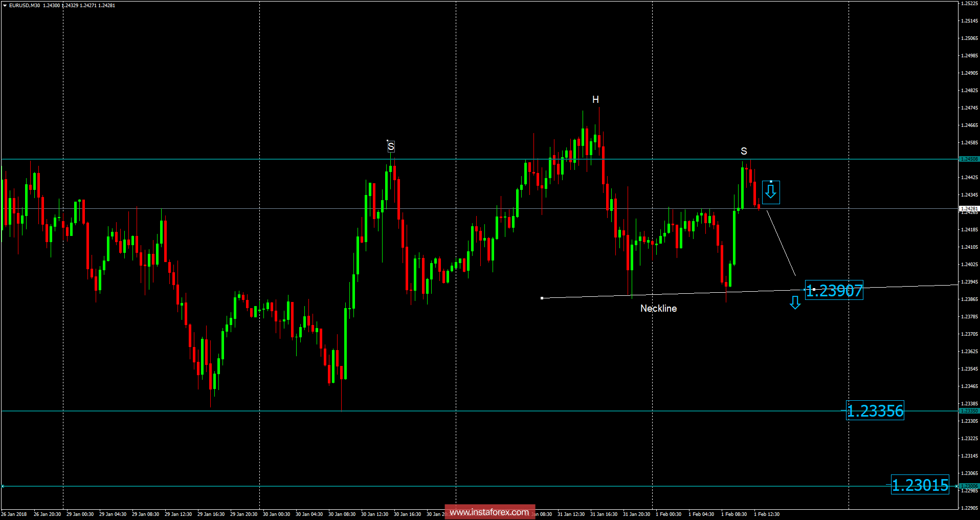Toggle selection of the 1.23015 price label
The height and width of the screenshot is (520, 980).
click(x=920, y=484)
